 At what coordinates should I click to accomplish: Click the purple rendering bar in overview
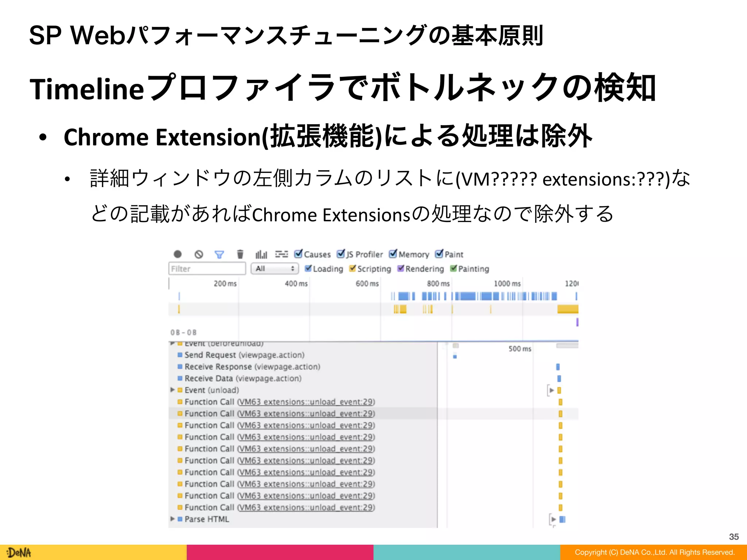tap(577, 322)
